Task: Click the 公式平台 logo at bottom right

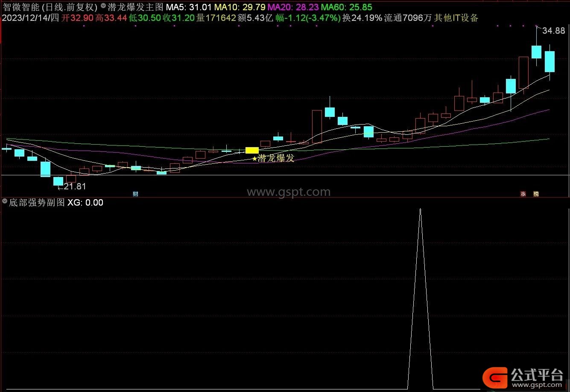Action: 523,377
